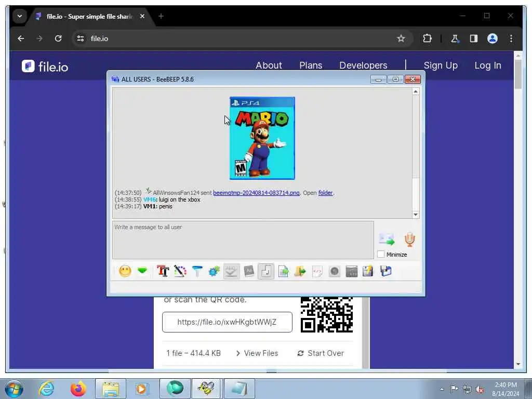Click the blue floppy save chat icon
The height and width of the screenshot is (399, 532).
(386, 271)
